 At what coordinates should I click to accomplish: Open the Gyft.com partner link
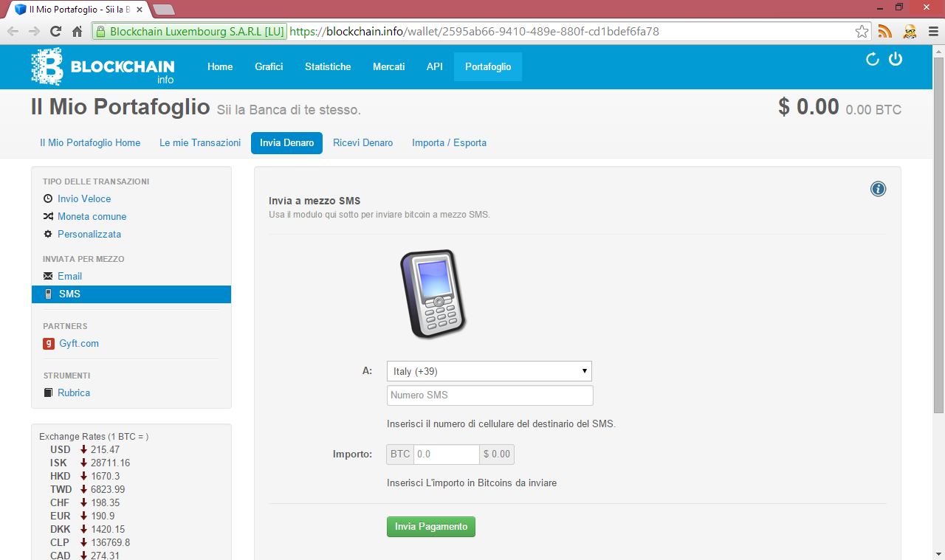(79, 344)
